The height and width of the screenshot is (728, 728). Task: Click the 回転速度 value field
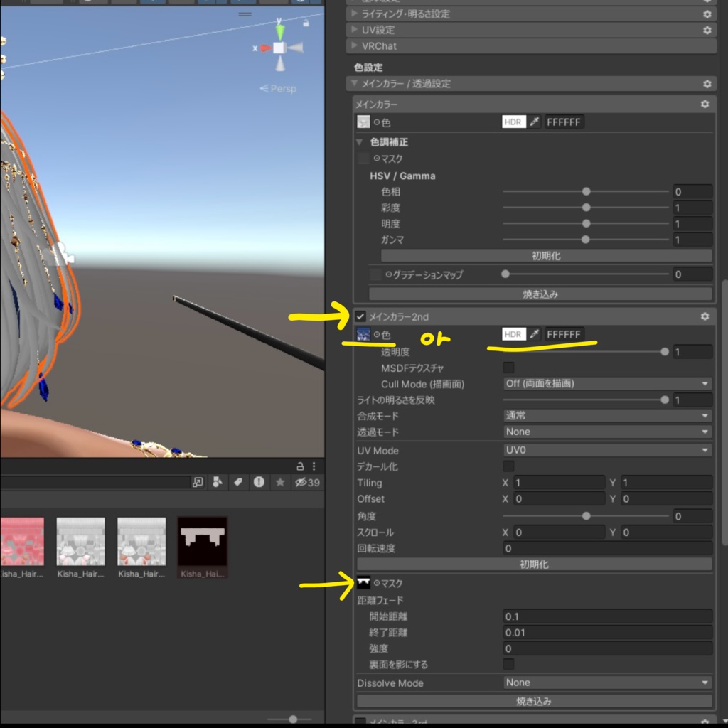(608, 548)
